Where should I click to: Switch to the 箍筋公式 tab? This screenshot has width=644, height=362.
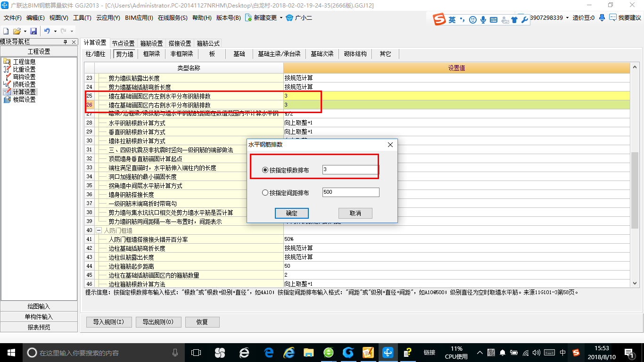[208, 43]
